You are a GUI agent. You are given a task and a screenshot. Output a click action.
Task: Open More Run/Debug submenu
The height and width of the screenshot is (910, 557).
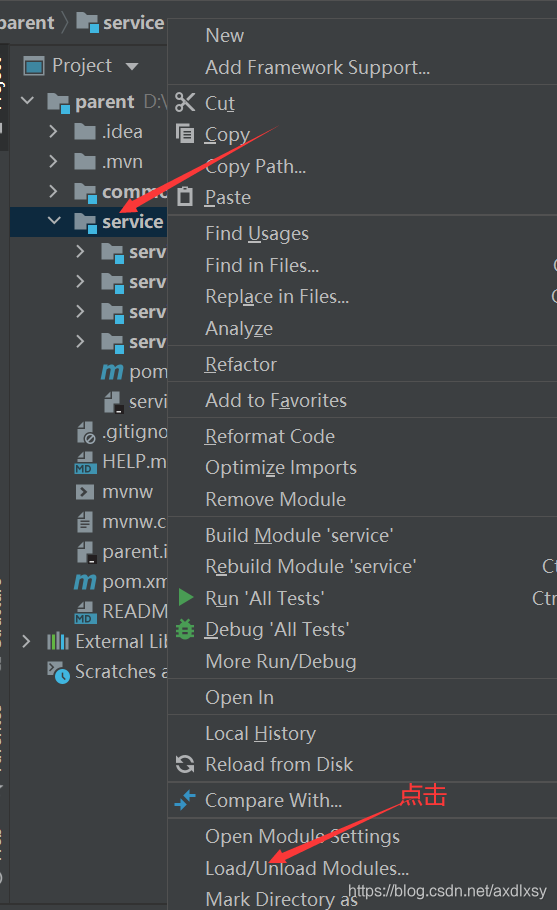pos(281,662)
